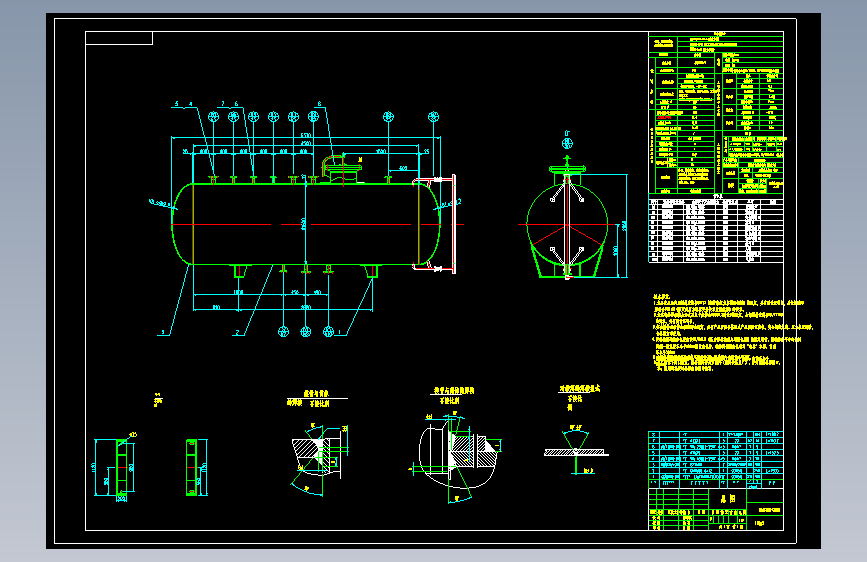This screenshot has height=562, width=867.
Task: Click the empty rectangle at sheet's top-left corner
Action: pyautogui.click(x=119, y=38)
